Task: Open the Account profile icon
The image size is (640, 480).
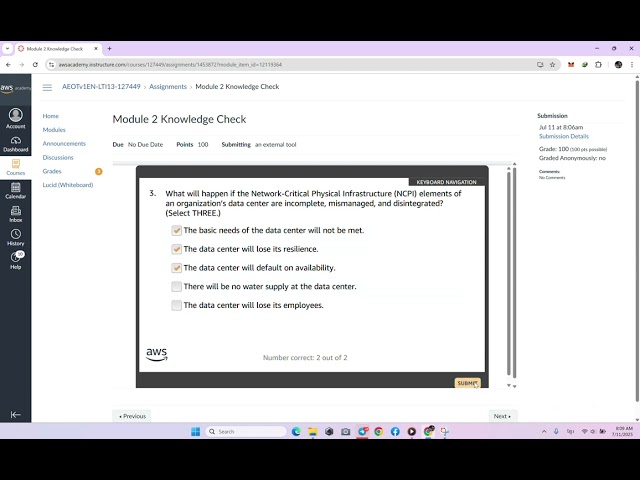Action: pyautogui.click(x=16, y=118)
